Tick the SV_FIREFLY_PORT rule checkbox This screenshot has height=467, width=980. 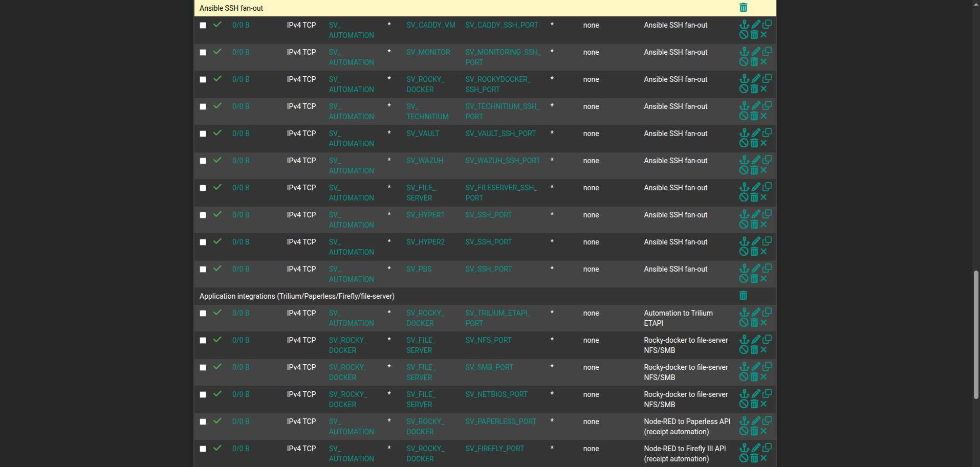point(203,449)
